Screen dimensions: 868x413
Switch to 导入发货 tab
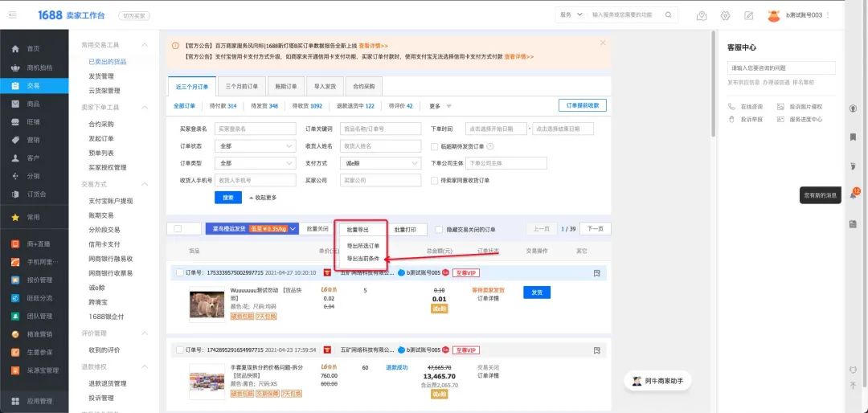click(x=325, y=87)
